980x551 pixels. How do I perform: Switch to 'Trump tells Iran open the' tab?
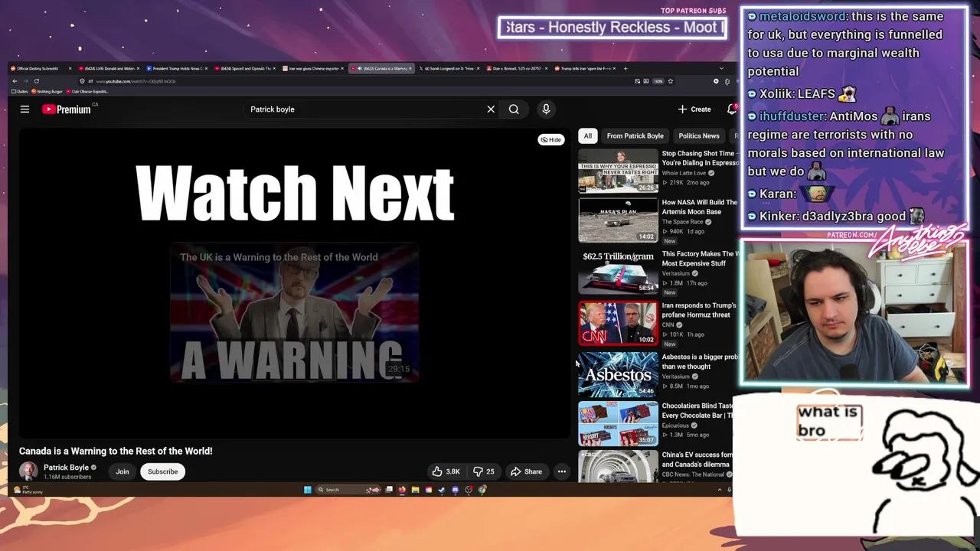tap(586, 69)
